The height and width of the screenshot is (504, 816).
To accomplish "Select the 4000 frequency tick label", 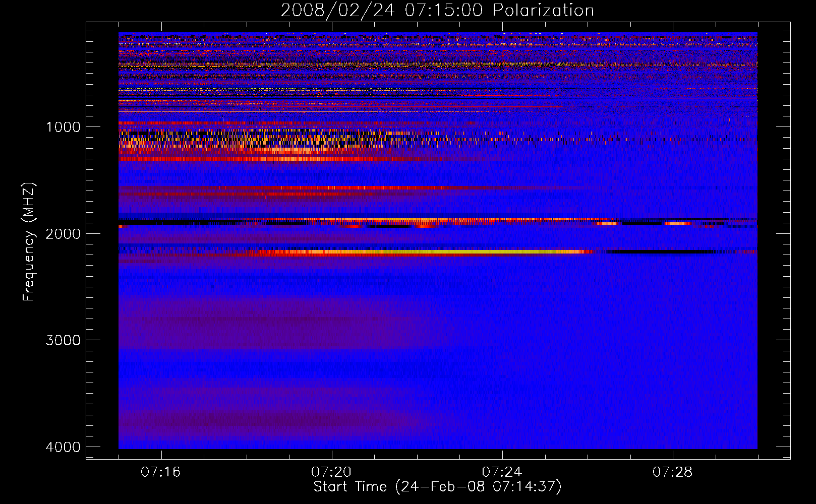I will [63, 447].
